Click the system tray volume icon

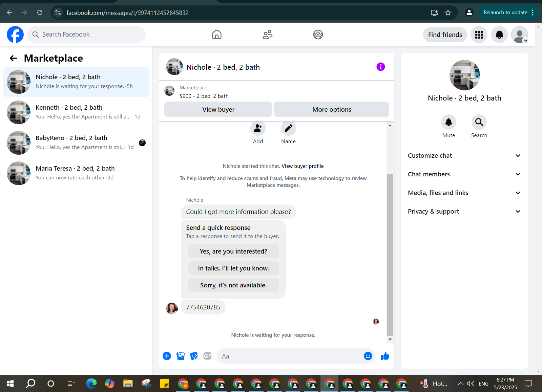click(x=471, y=384)
